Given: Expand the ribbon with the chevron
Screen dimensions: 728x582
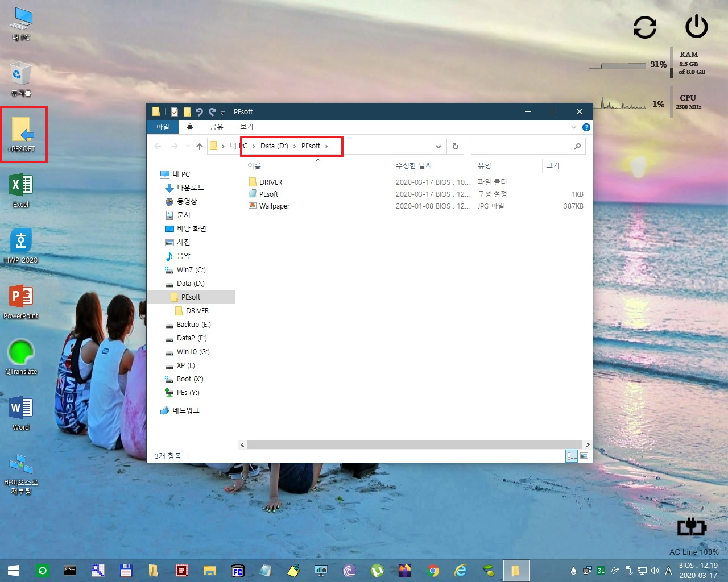Looking at the screenshot, I should coord(574,127).
